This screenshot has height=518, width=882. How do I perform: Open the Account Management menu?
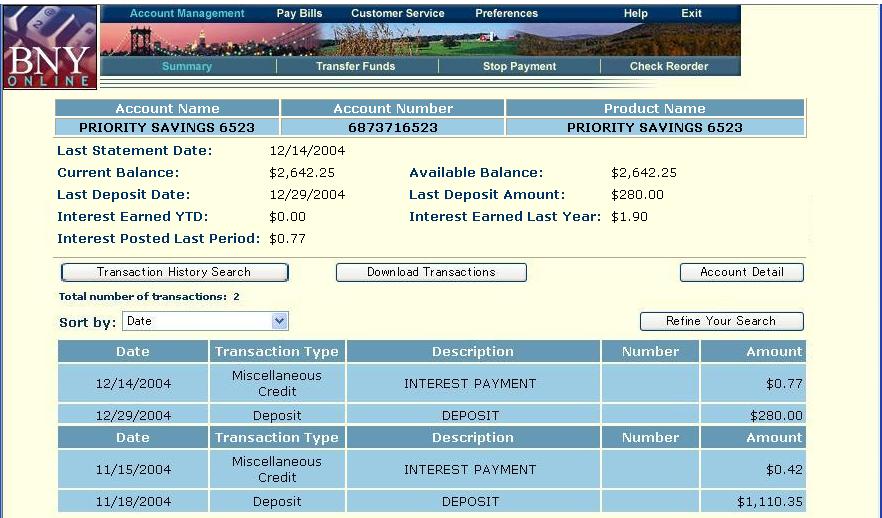click(x=187, y=14)
